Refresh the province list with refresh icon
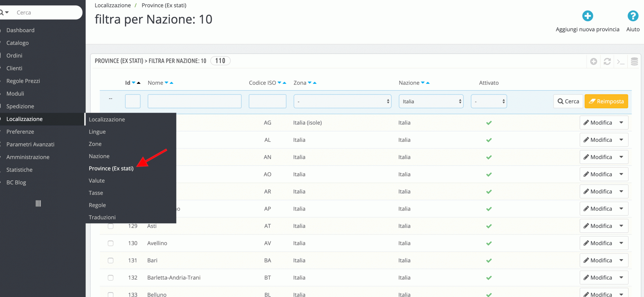The width and height of the screenshot is (644, 297). [x=607, y=61]
